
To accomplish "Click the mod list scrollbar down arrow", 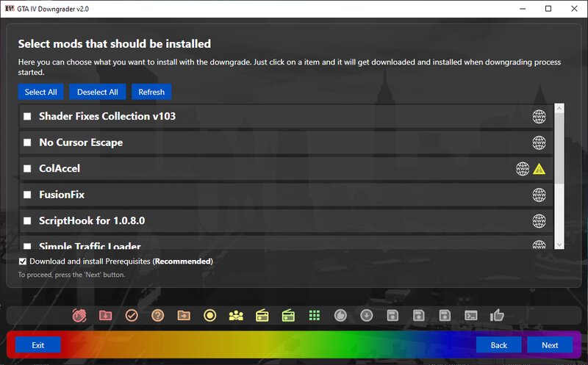I will point(559,245).
